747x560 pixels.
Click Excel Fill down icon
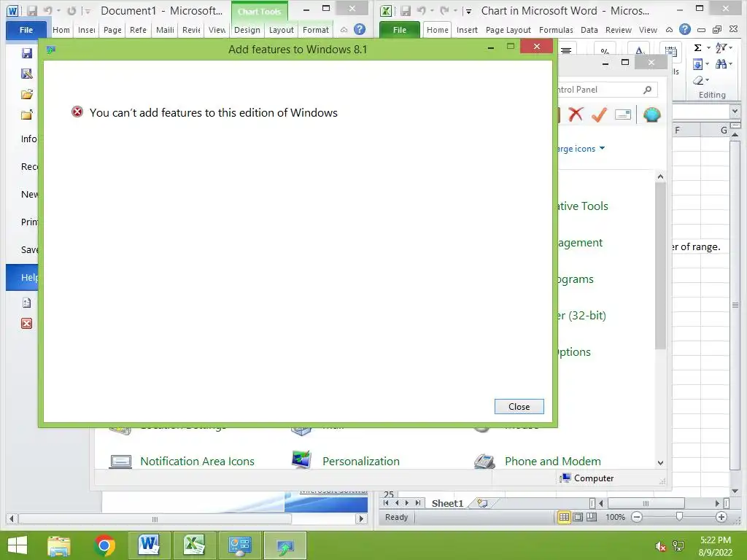tap(697, 64)
